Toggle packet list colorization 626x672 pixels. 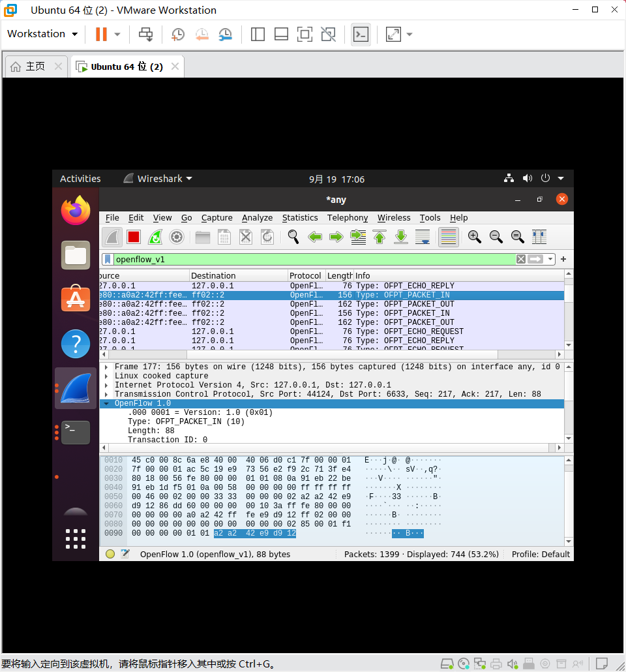coord(449,237)
